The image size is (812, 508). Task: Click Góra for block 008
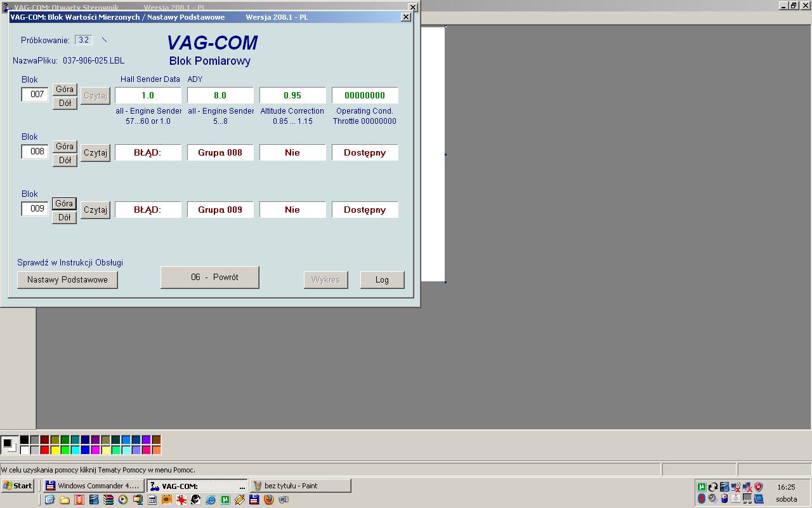[65, 147]
